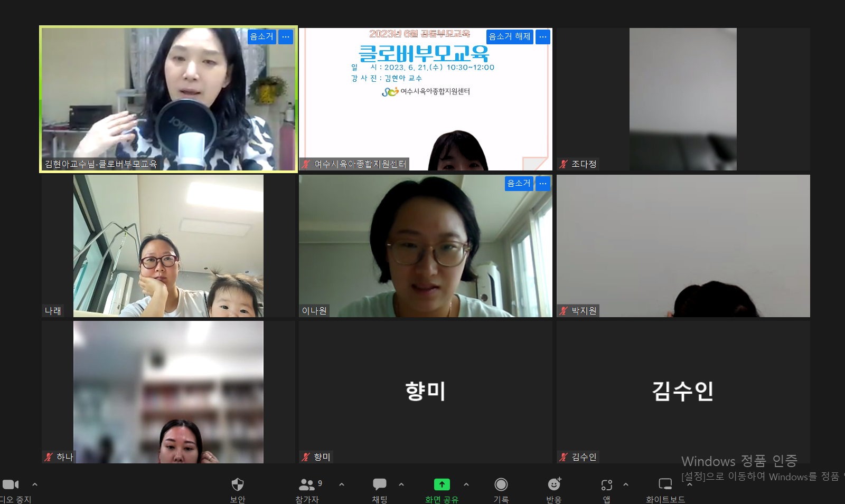Click the muted mic icon next to 김수인 label
845x504 pixels.
[x=564, y=457]
